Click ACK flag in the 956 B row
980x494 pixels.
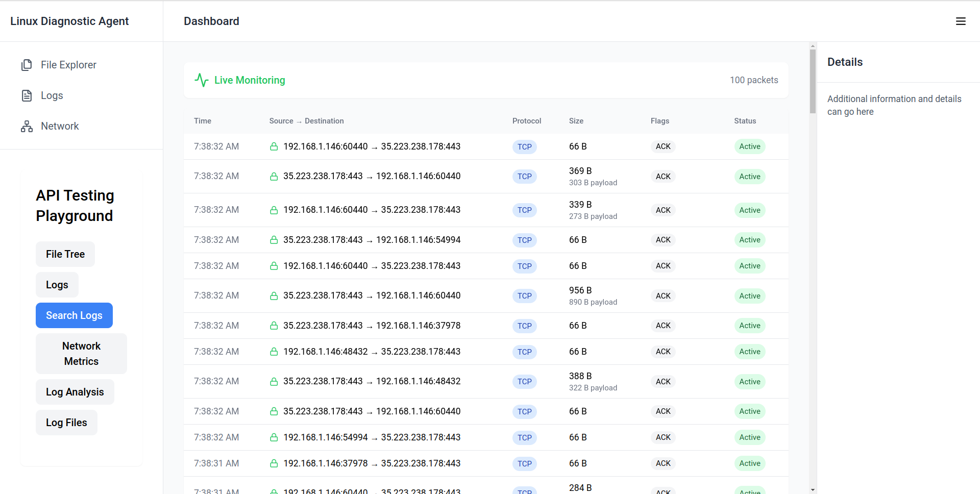(663, 296)
